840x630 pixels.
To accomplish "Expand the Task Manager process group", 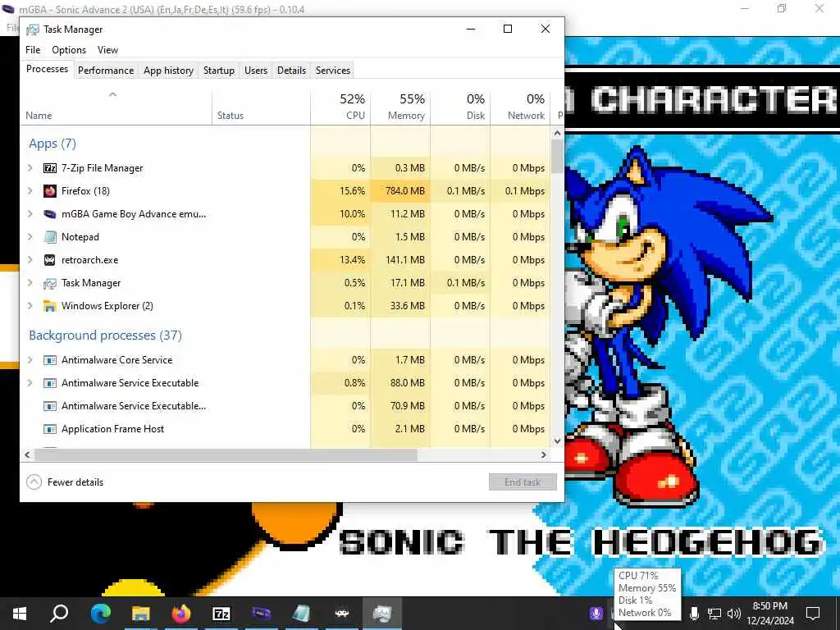I will coord(30,283).
